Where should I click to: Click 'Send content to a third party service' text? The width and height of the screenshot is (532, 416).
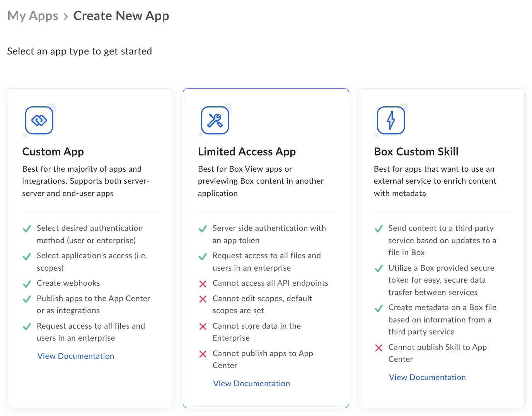[x=442, y=240]
